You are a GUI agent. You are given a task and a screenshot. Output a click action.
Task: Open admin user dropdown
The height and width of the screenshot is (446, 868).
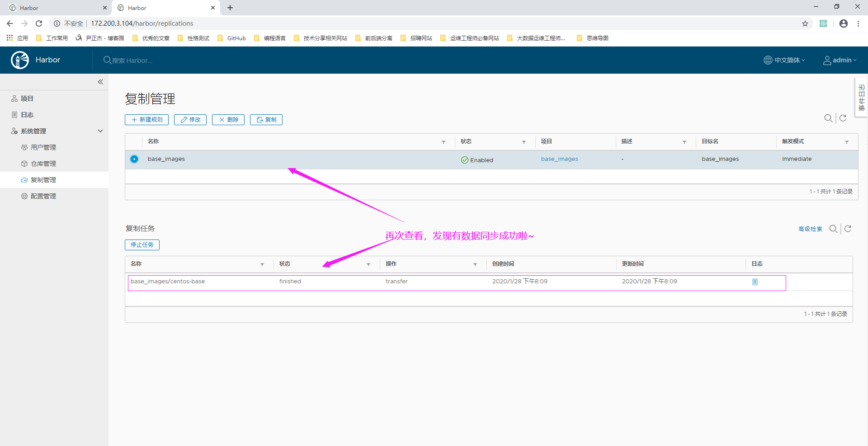point(840,60)
